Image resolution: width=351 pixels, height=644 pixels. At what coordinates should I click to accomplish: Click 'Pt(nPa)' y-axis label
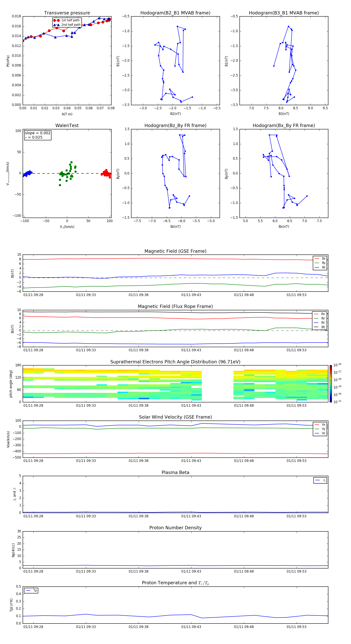pyautogui.click(x=8, y=61)
